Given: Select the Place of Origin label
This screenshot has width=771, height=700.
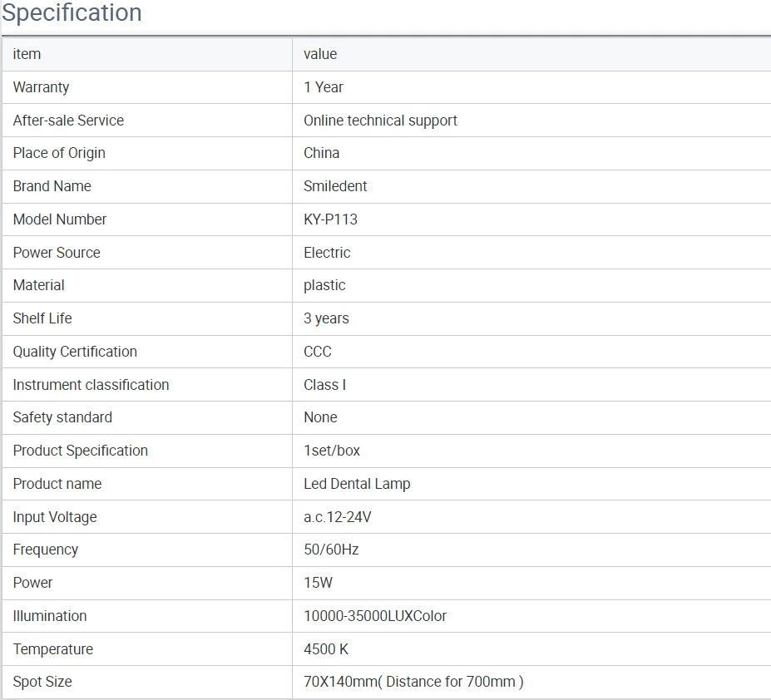Looking at the screenshot, I should pos(59,153).
